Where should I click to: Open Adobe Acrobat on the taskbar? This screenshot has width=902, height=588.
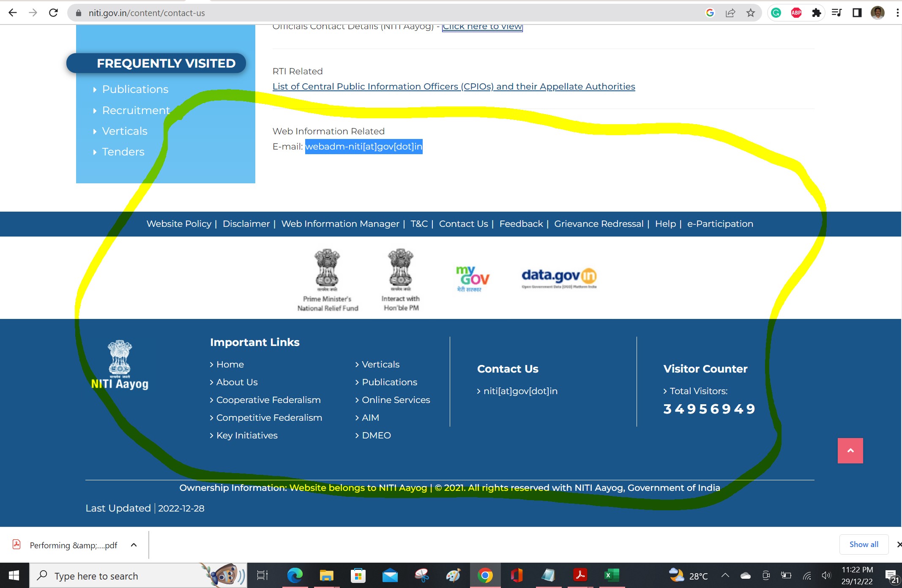click(x=580, y=575)
